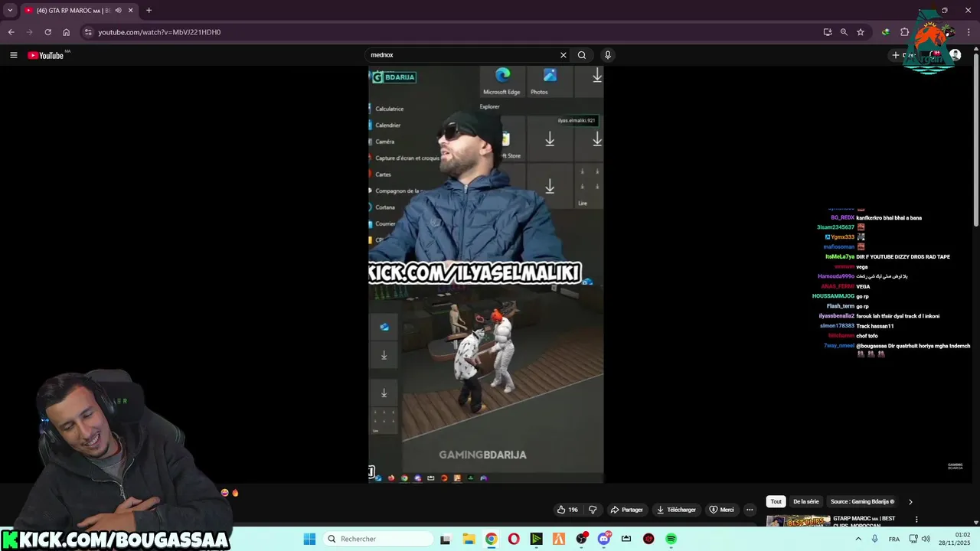Like the video with 196 likes
This screenshot has height=551, width=980.
point(567,510)
